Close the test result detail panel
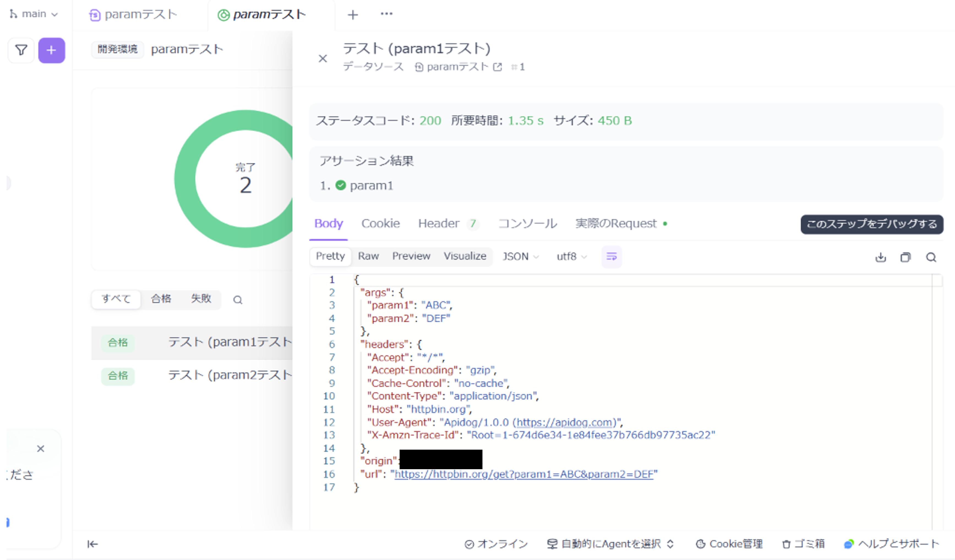The height and width of the screenshot is (560, 955). click(x=323, y=59)
